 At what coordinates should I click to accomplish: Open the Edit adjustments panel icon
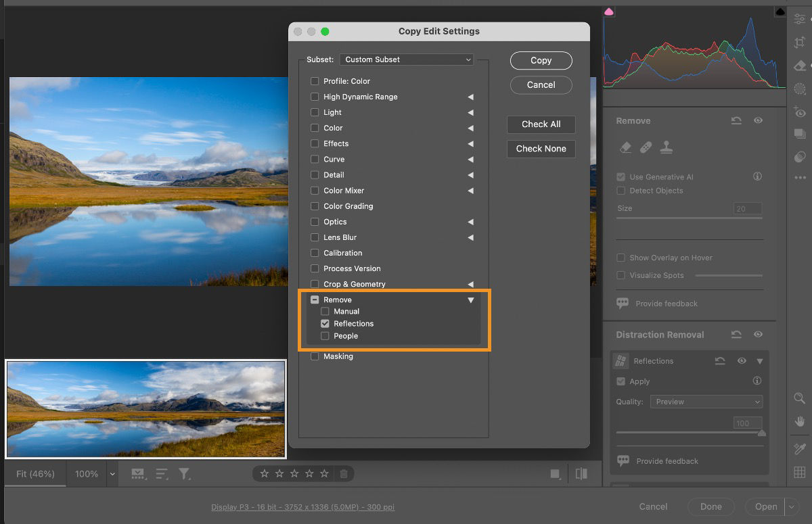[x=799, y=20]
